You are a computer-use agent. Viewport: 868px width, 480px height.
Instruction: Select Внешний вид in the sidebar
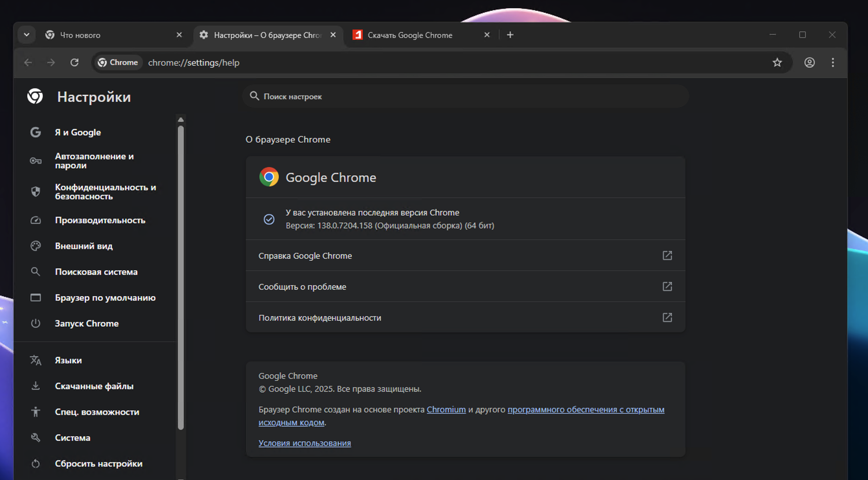tap(83, 246)
